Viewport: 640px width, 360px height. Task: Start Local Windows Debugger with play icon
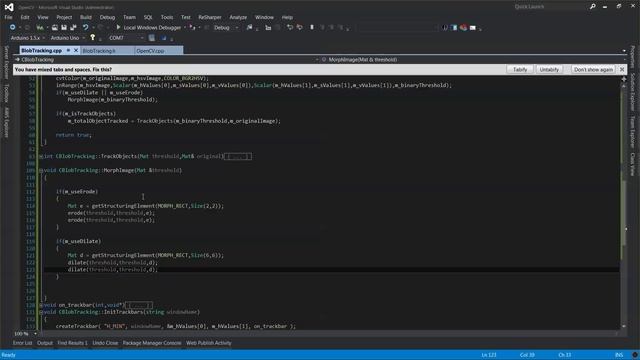(118, 27)
